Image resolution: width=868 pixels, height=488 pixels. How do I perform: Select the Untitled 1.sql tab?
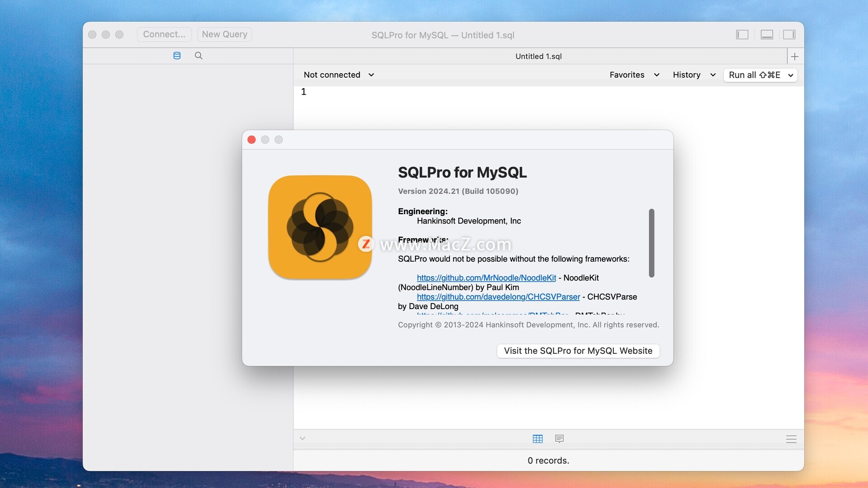539,56
